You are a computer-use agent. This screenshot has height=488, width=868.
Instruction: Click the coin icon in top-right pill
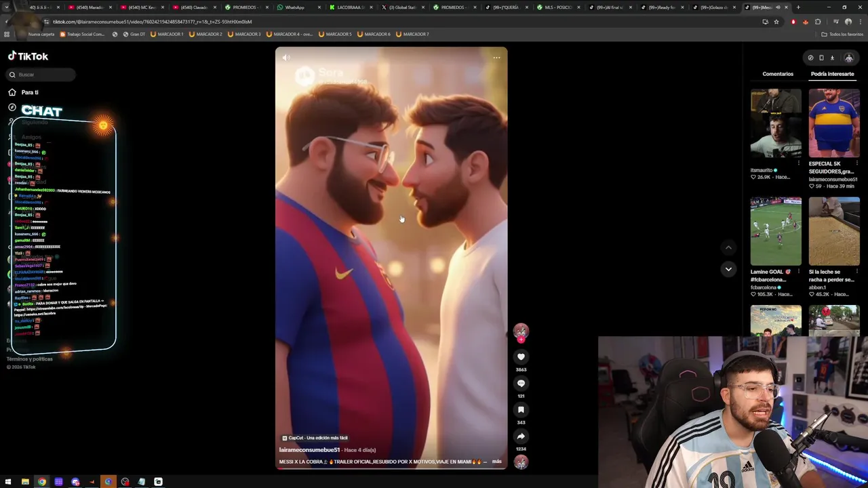pos(810,58)
